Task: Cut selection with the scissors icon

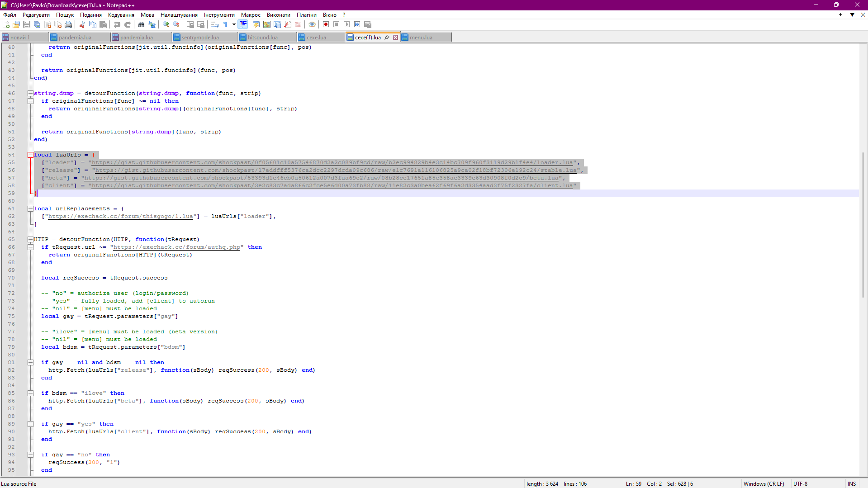Action: click(x=82, y=24)
